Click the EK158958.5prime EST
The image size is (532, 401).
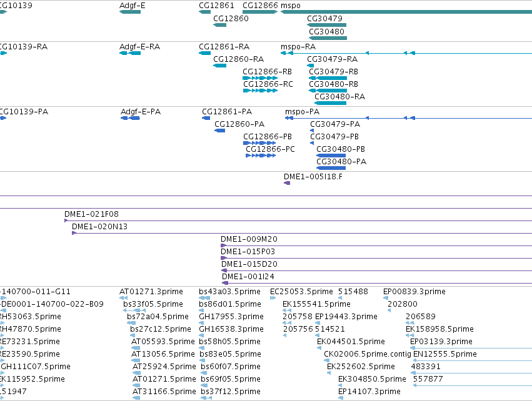point(409,336)
